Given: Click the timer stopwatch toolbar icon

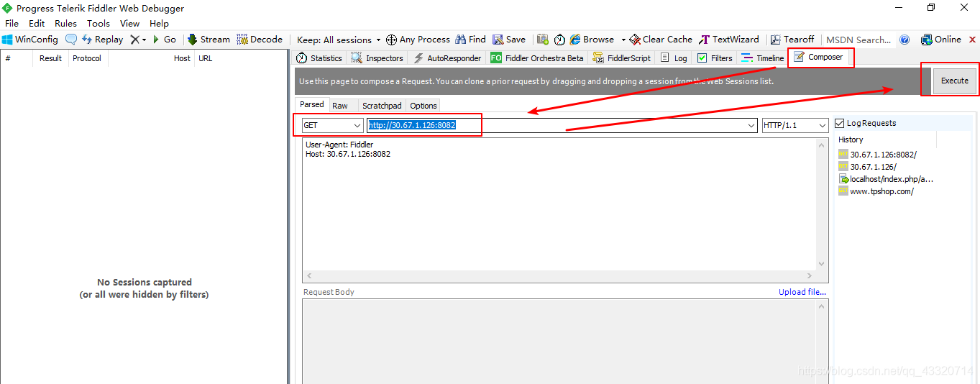Looking at the screenshot, I should click(559, 40).
